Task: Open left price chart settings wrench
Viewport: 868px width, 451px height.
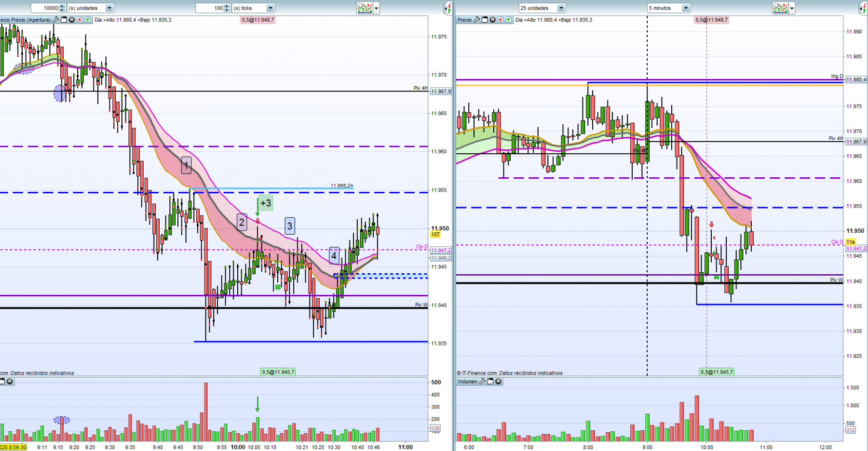Action: [x=56, y=20]
